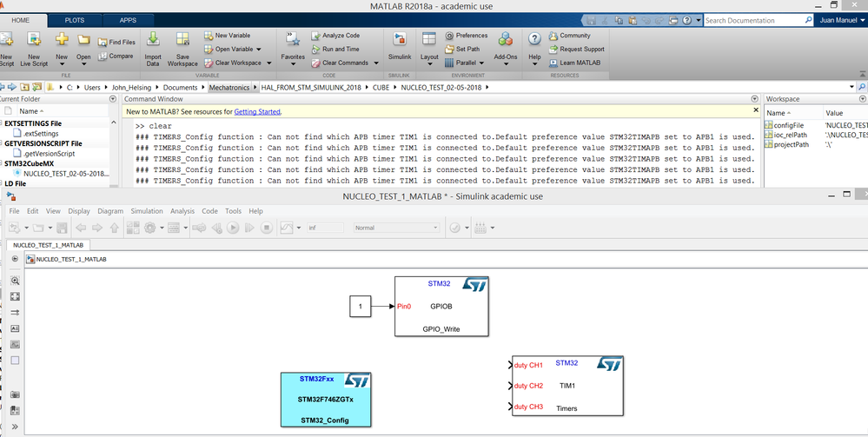868x437 pixels.
Task: Click New Live Script button
Action: 34,49
